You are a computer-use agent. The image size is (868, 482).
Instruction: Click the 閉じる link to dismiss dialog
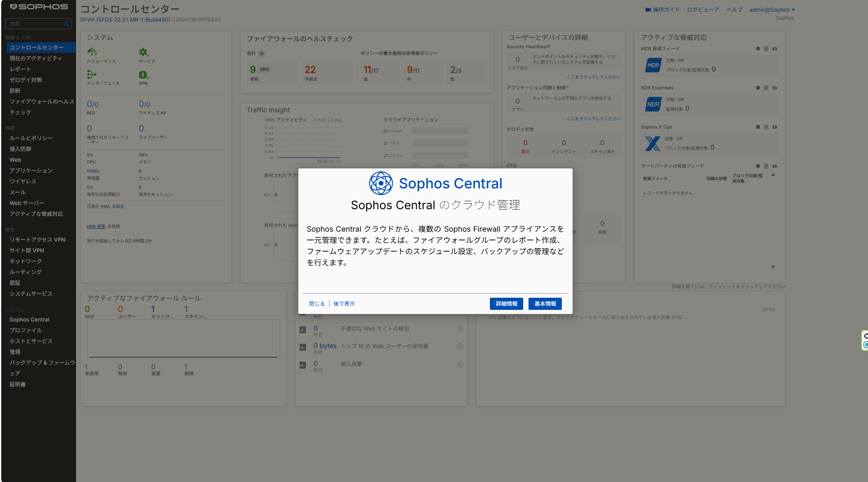tap(317, 304)
